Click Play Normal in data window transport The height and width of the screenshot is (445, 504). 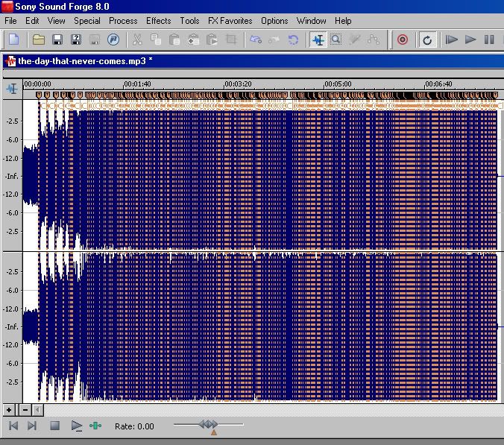tap(77, 426)
